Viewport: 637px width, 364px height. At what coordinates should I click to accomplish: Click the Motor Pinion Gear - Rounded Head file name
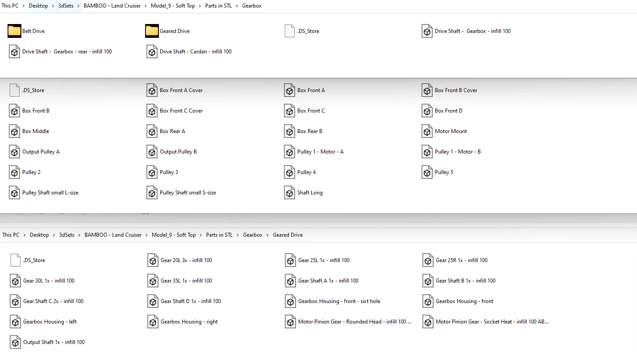point(354,322)
